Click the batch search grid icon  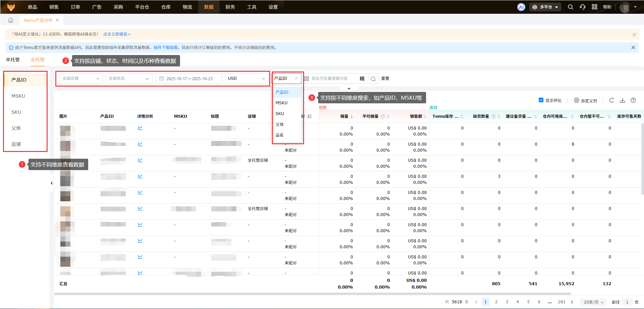pyautogui.click(x=306, y=79)
